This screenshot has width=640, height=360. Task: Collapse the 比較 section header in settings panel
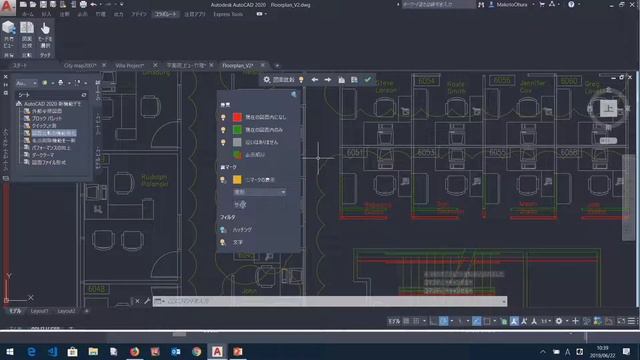[x=225, y=105]
